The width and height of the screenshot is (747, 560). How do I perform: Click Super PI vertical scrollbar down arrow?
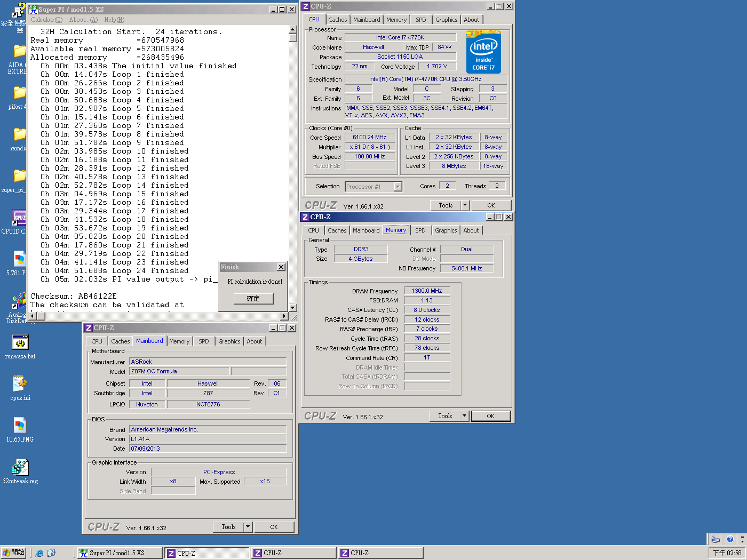tap(292, 308)
